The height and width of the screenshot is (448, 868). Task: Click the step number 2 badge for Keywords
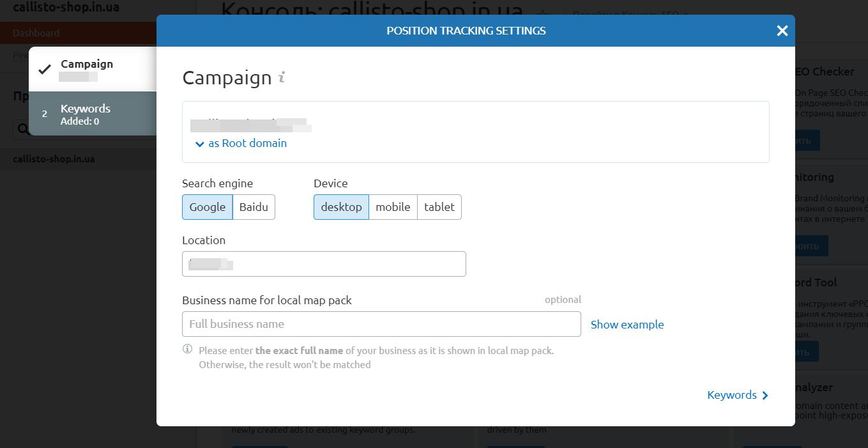click(45, 114)
